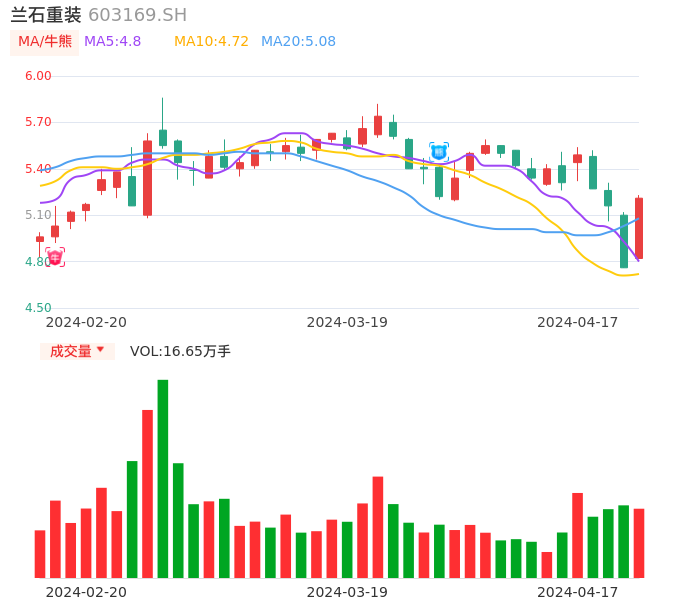This screenshot has width=686, height=606.
Task: Click the 兰石重装 stock name
Action: click(46, 15)
